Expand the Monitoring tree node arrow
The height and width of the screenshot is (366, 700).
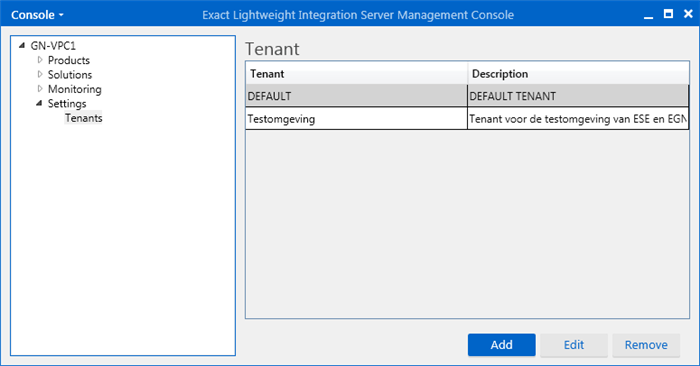coord(40,89)
